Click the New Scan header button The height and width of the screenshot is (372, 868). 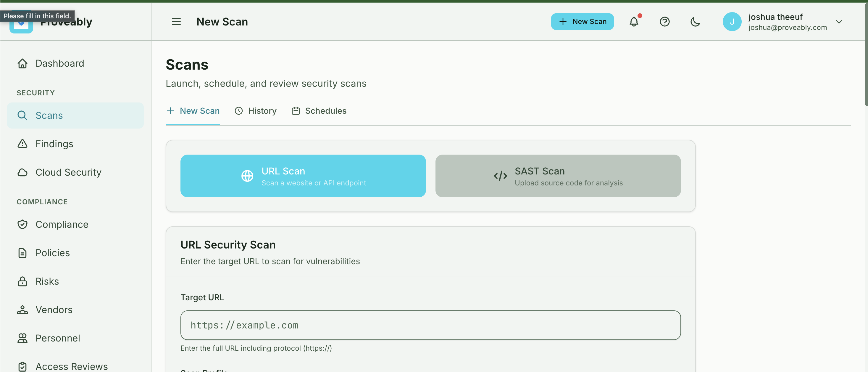tap(582, 22)
